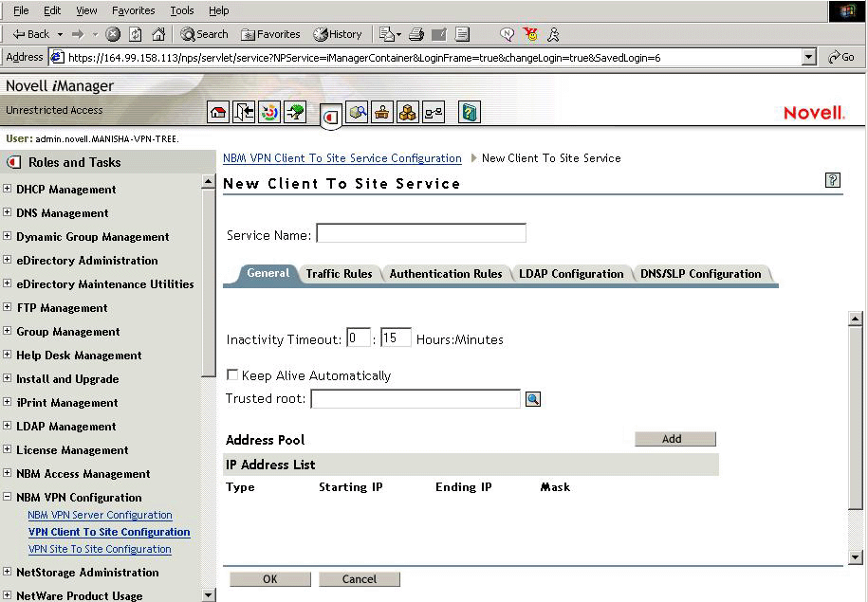Open the View Objects magnifier-and-box icon

357,112
